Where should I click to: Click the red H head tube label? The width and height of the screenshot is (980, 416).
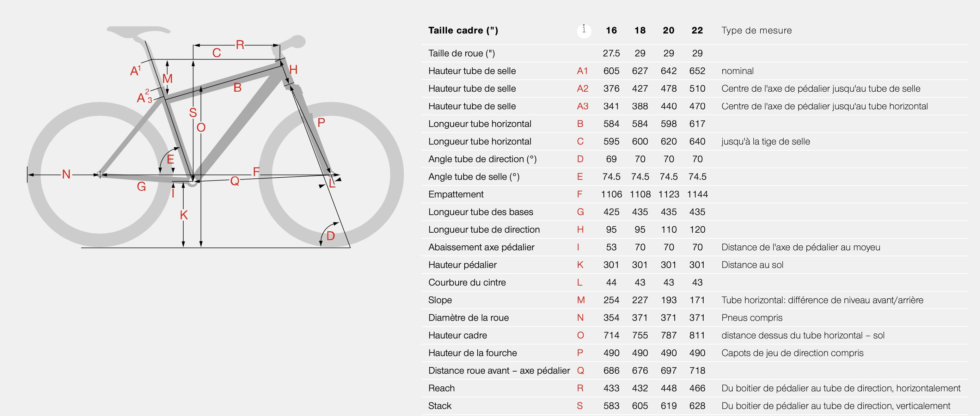tap(293, 70)
